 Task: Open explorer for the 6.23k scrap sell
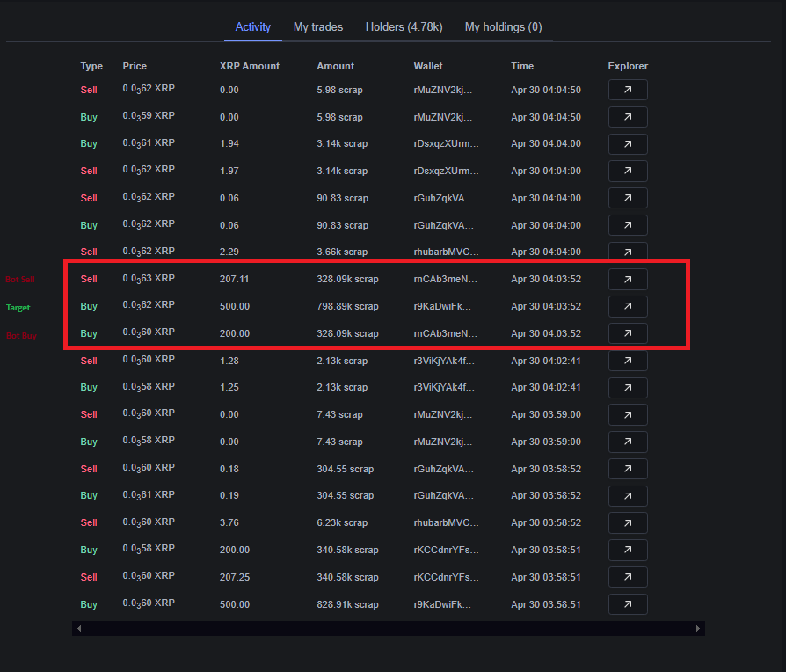point(628,523)
